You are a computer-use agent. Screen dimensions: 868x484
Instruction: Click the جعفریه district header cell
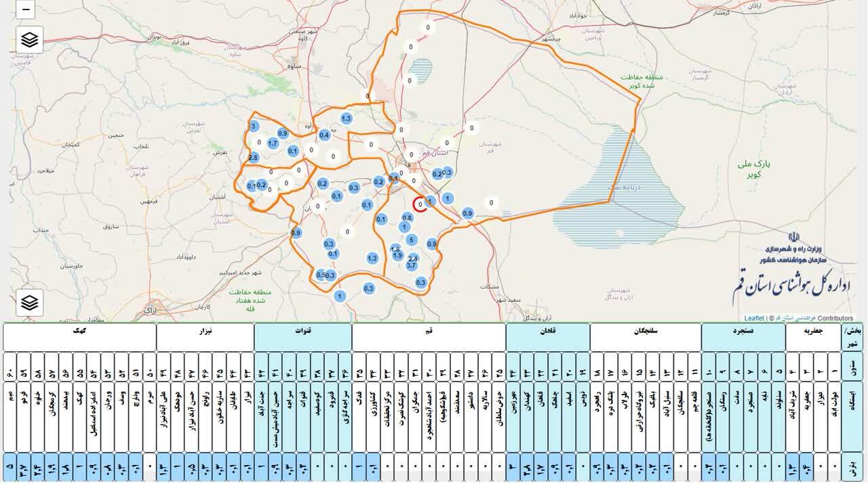813,330
